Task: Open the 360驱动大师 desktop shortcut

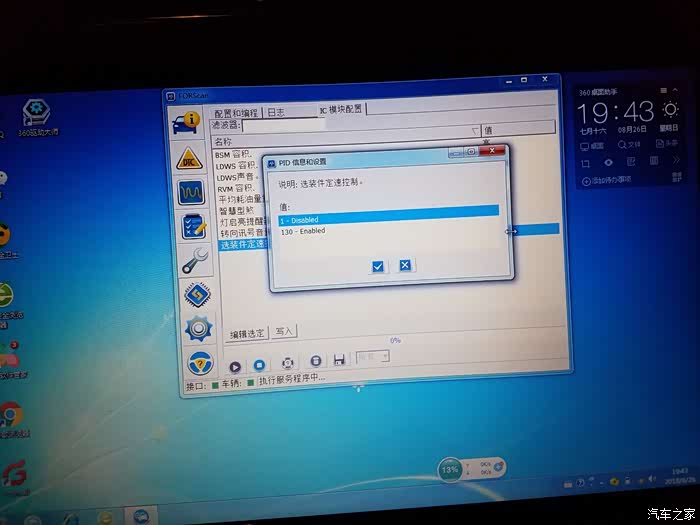Action: [x=37, y=117]
